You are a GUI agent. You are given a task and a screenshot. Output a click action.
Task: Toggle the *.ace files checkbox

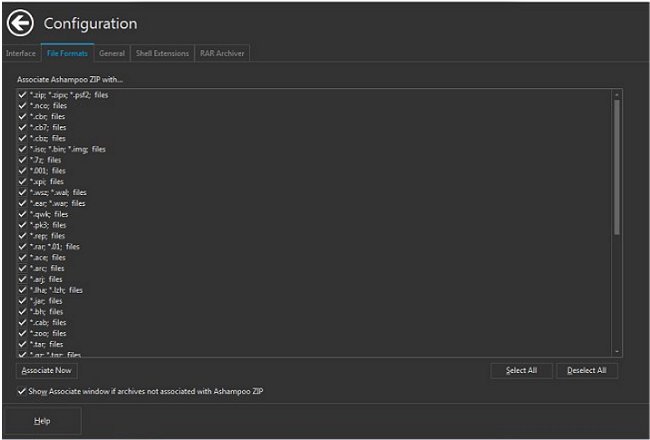pyautogui.click(x=23, y=257)
